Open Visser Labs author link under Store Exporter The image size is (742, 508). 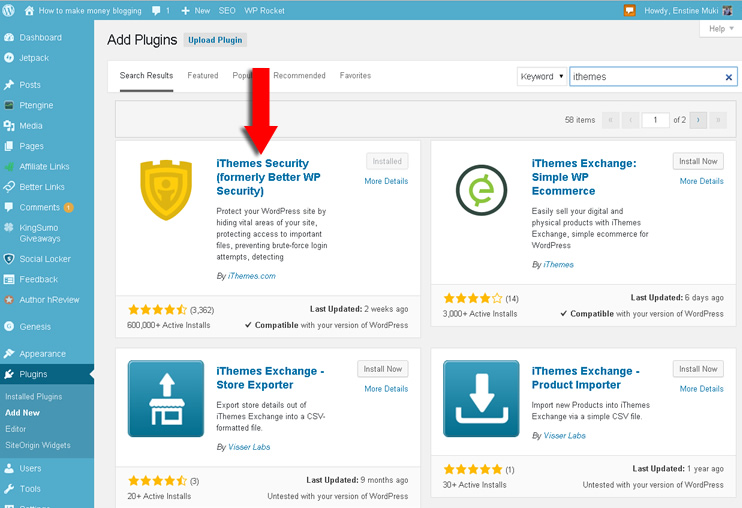(x=249, y=447)
